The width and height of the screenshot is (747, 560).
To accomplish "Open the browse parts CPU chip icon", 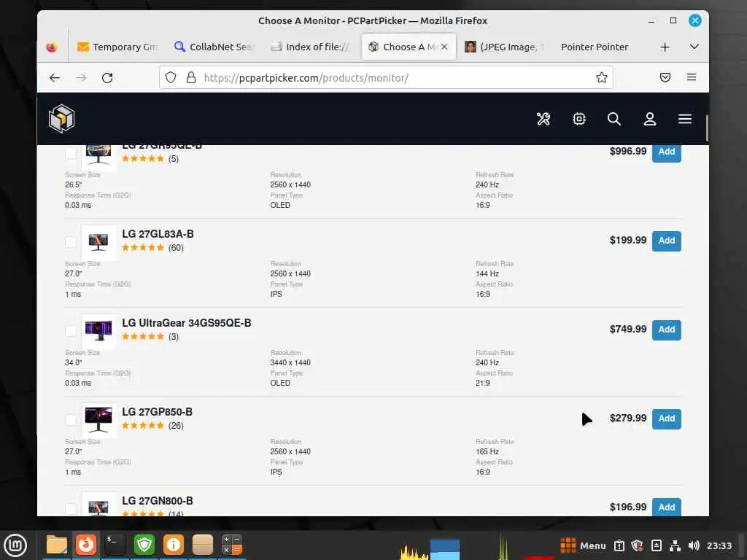I will pos(578,119).
